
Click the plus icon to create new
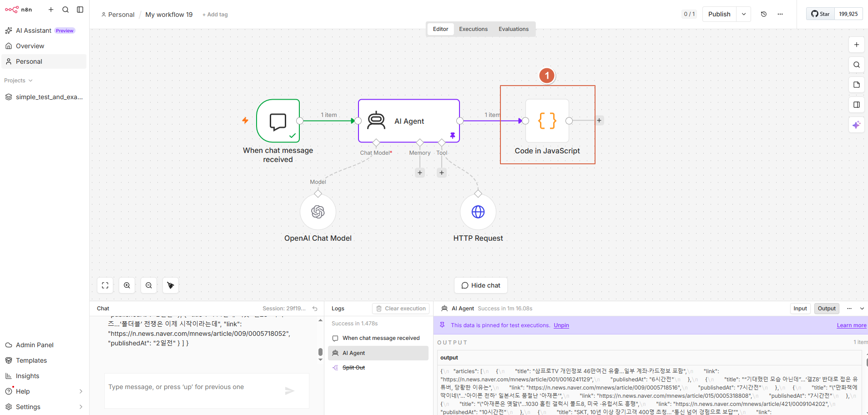click(51, 10)
